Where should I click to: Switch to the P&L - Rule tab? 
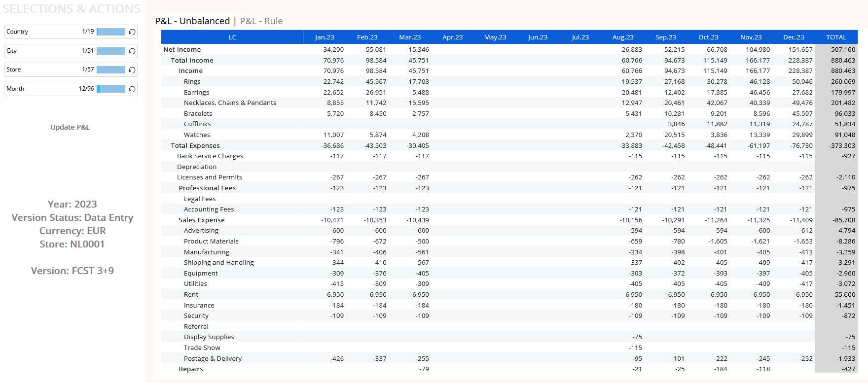coord(261,21)
